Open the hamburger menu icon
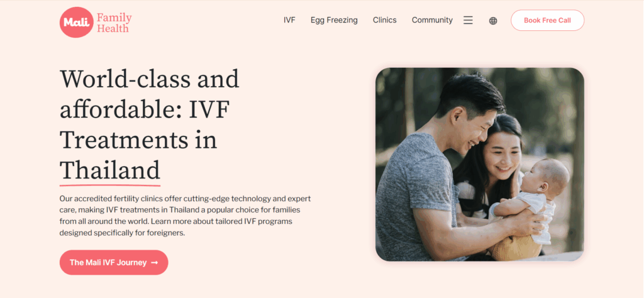The height and width of the screenshot is (298, 644). [x=468, y=20]
